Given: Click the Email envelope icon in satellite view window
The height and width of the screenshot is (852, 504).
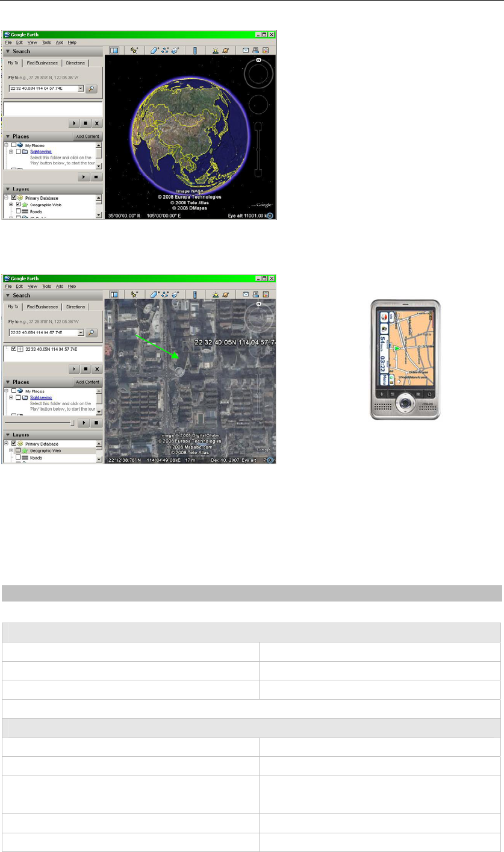Looking at the screenshot, I should tap(246, 294).
